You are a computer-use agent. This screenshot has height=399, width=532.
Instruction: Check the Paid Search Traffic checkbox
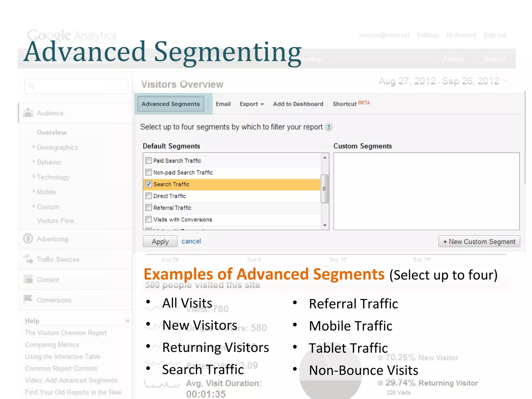149,161
